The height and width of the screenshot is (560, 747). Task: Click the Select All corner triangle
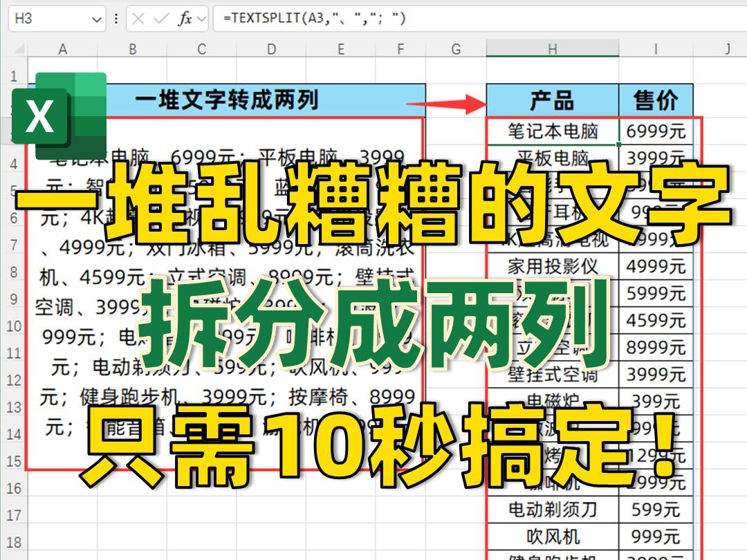[x=19, y=48]
